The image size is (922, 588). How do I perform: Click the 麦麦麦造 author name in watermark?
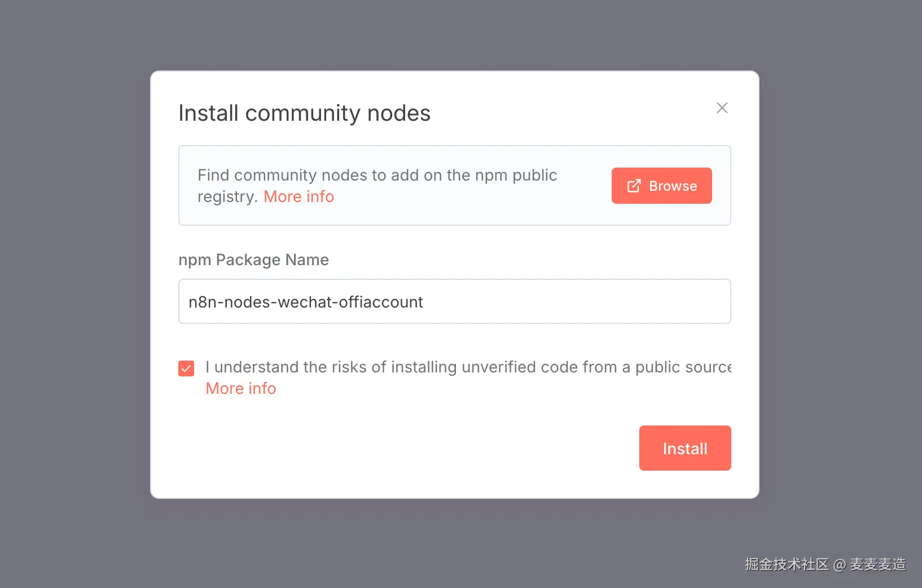877,564
